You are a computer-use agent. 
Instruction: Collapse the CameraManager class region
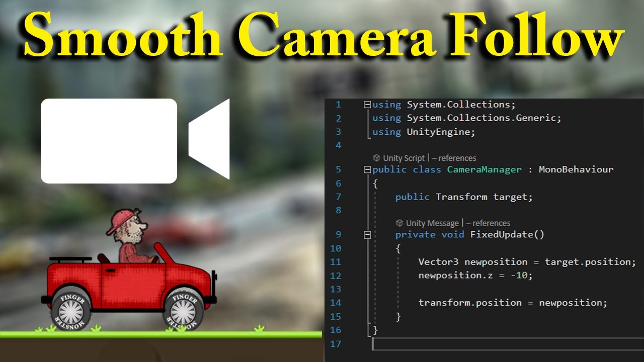(367, 170)
